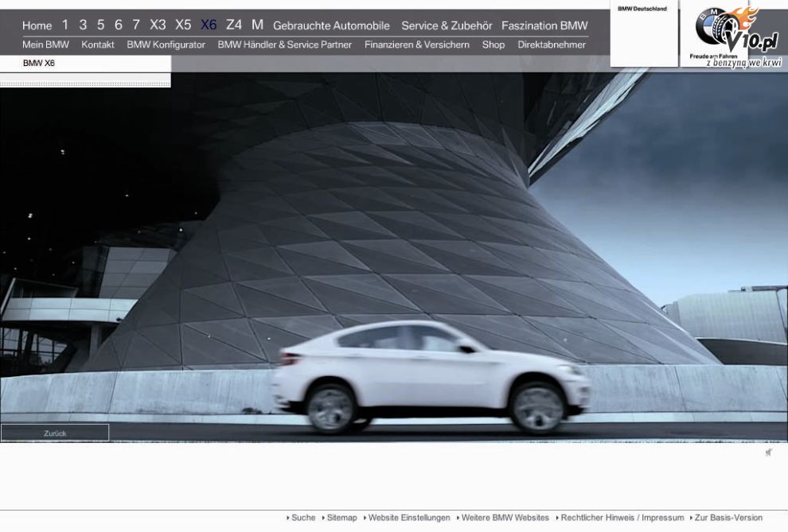Select the highlighted X6 model tab
Screen dimensions: 788x532
coord(209,25)
